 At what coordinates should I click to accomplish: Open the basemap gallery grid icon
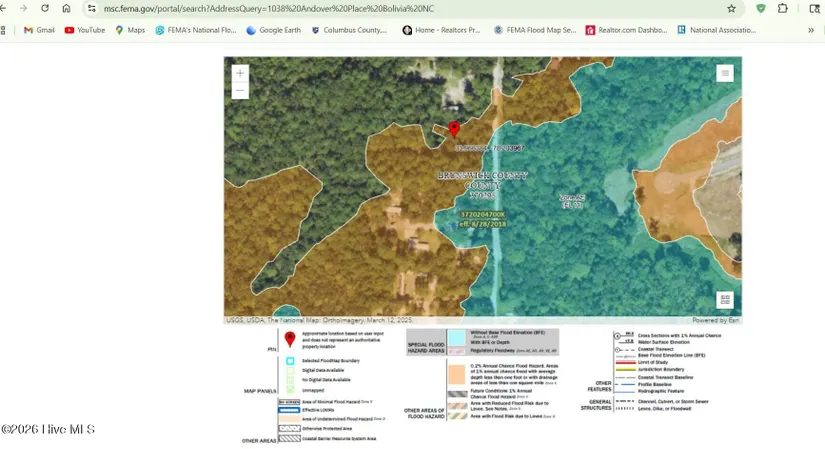point(725,300)
